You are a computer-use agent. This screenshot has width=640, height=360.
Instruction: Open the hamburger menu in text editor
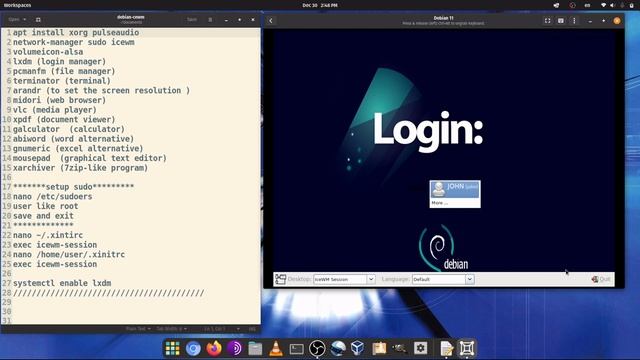pos(210,20)
